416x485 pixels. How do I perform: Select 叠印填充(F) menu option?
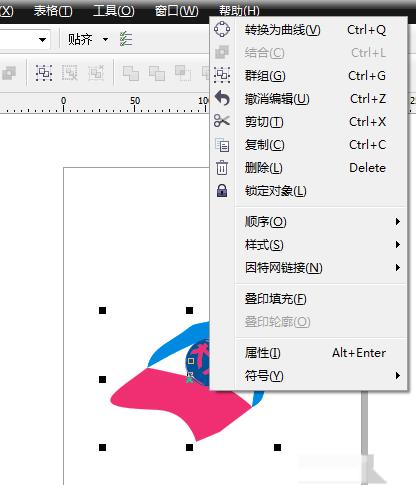coord(308,299)
